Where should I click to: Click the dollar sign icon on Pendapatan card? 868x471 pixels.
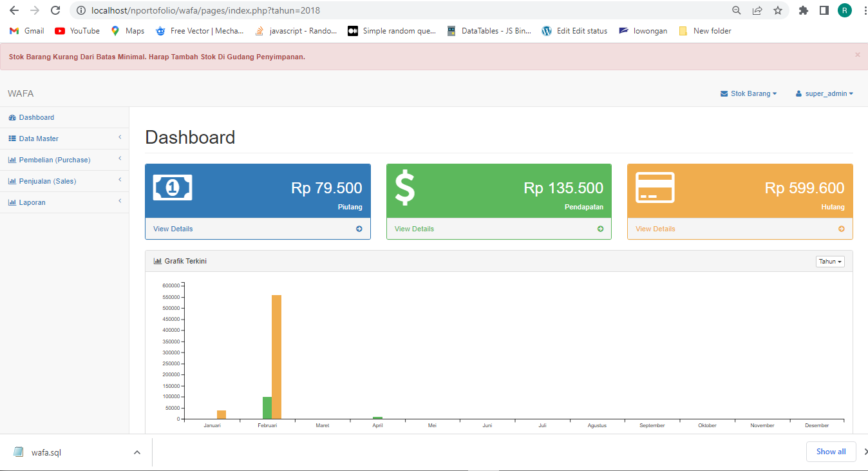[405, 187]
